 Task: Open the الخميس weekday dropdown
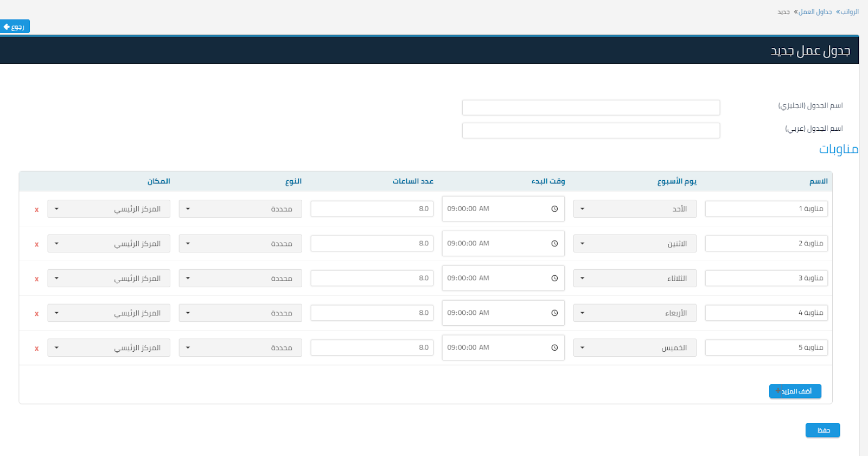pos(634,348)
